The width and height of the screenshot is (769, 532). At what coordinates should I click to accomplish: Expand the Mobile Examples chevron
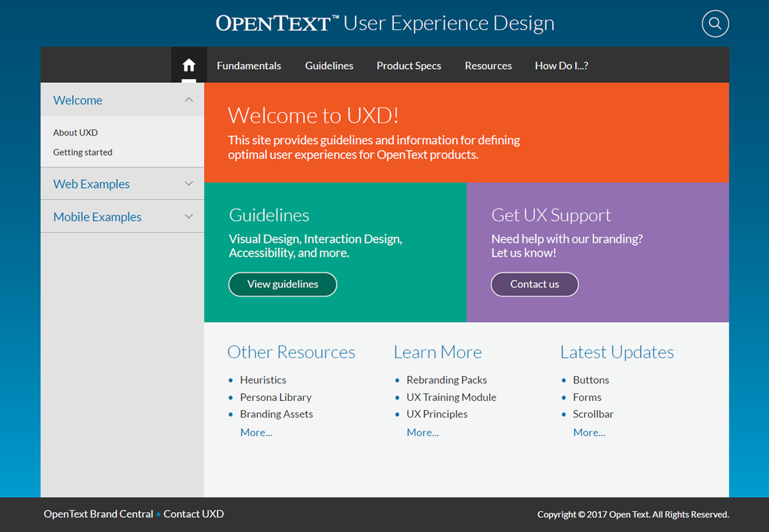pos(189,217)
